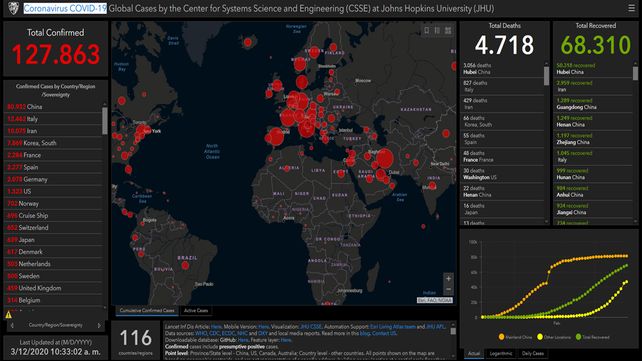Select Italy in confirmed cases list
This screenshot has width=642, height=361.
[x=53, y=119]
